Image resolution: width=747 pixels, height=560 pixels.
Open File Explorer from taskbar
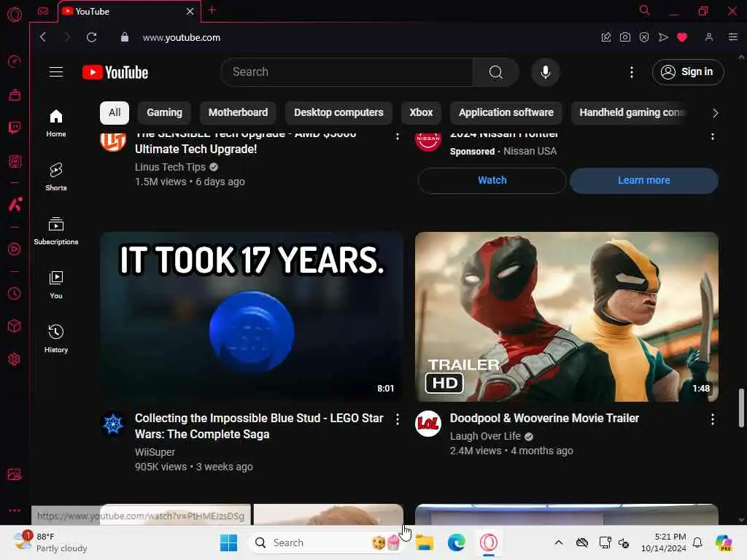[424, 542]
